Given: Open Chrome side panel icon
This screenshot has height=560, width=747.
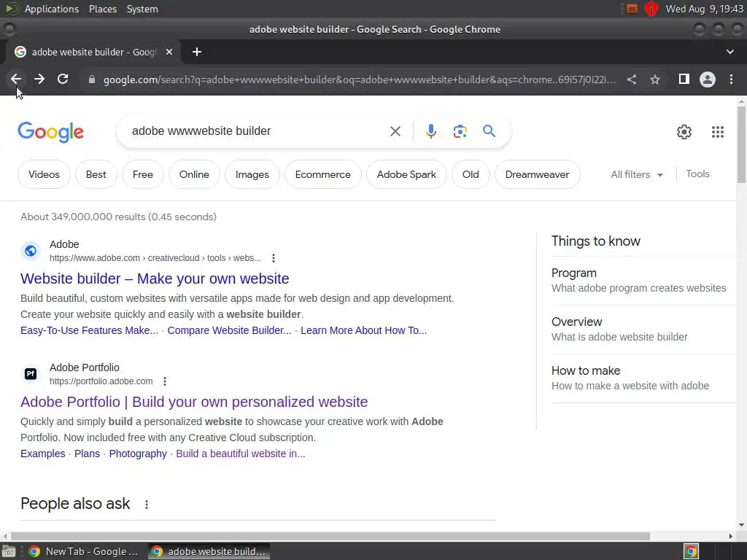Looking at the screenshot, I should tap(684, 79).
